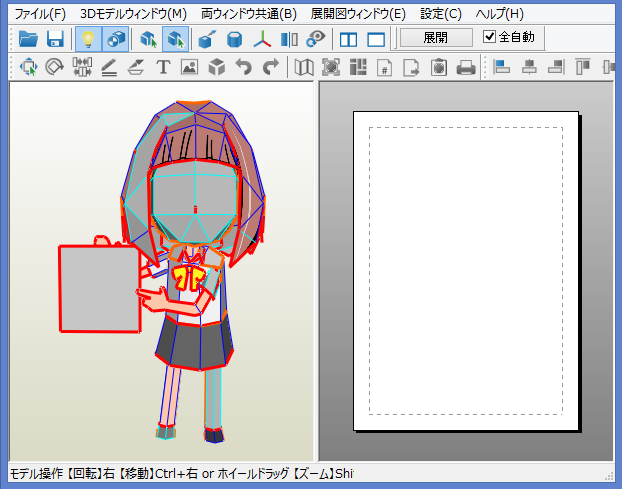The image size is (622, 489).
Task: Click the blank paper page in unfold window
Action: coord(466,271)
